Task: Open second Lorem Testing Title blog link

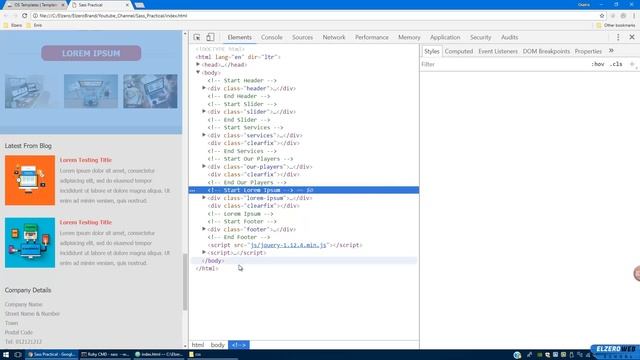Action: [86, 222]
